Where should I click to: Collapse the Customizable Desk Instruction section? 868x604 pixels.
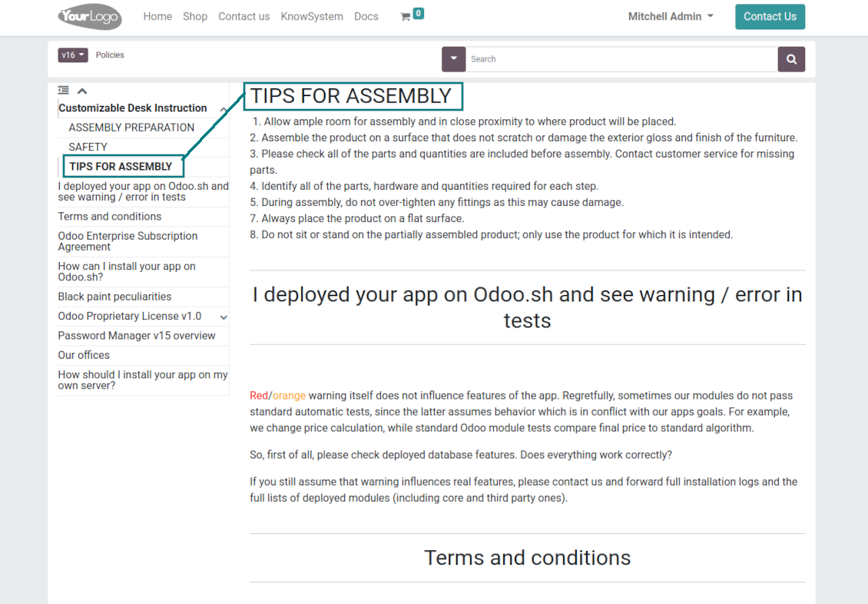tap(223, 110)
